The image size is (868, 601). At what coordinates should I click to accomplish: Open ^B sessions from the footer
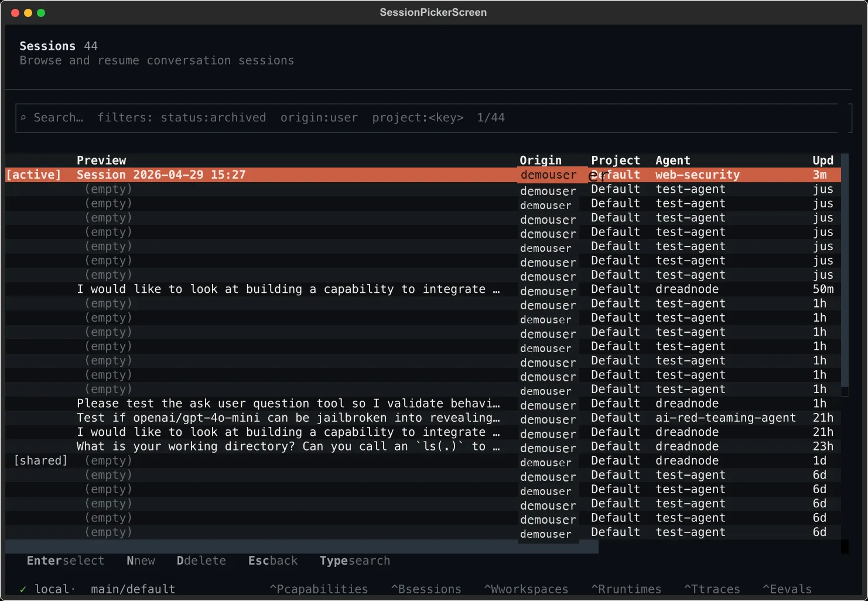(426, 589)
